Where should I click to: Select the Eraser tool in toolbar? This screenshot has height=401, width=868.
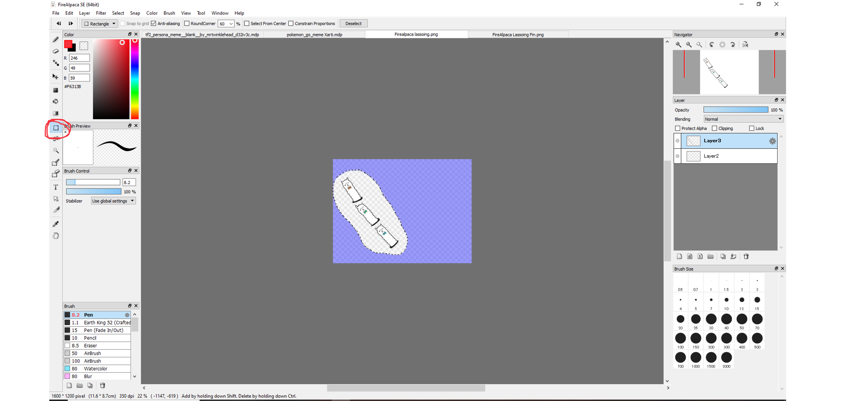[x=56, y=51]
